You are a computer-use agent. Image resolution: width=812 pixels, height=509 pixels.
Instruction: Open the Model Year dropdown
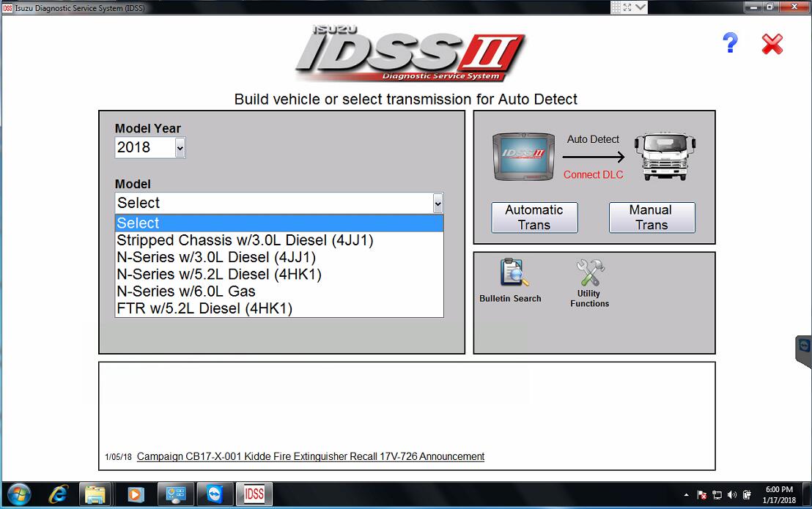pos(180,148)
